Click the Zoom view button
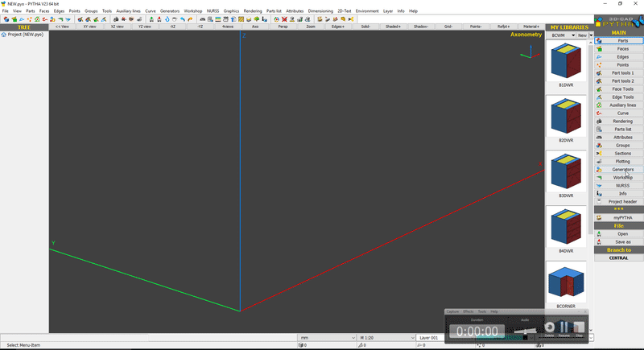This screenshot has width=644, height=350. [x=311, y=27]
